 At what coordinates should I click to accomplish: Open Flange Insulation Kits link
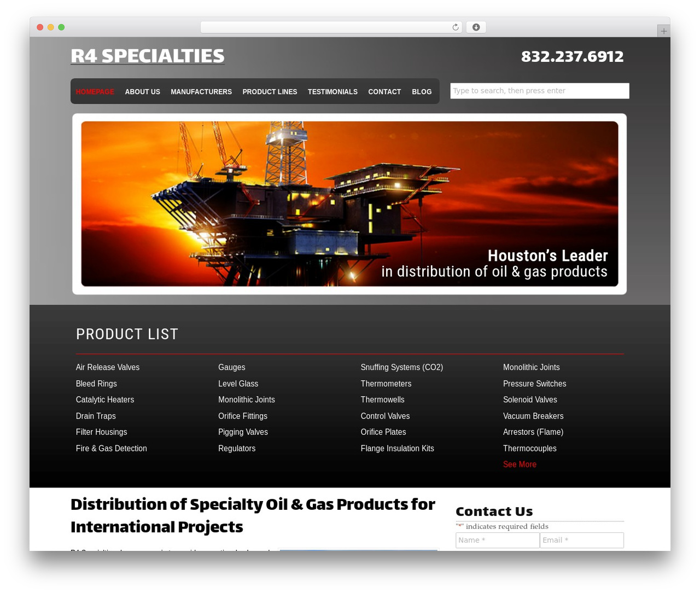click(398, 449)
